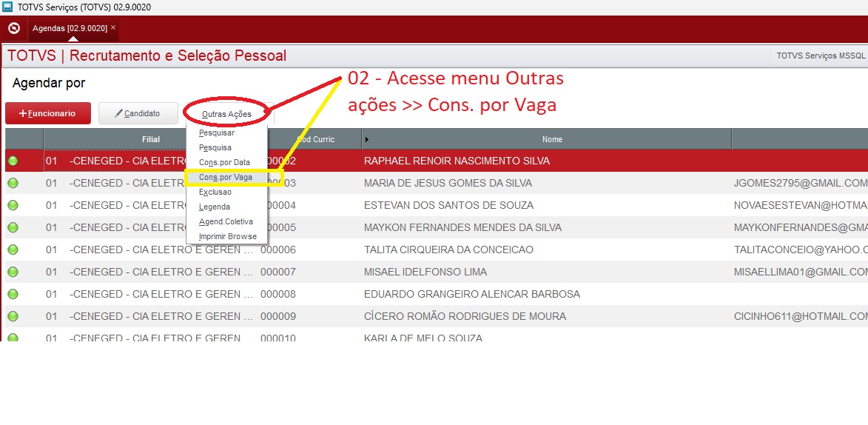Click the Candidato button
Image resolution: width=868 pixels, height=425 pixels.
138,113
